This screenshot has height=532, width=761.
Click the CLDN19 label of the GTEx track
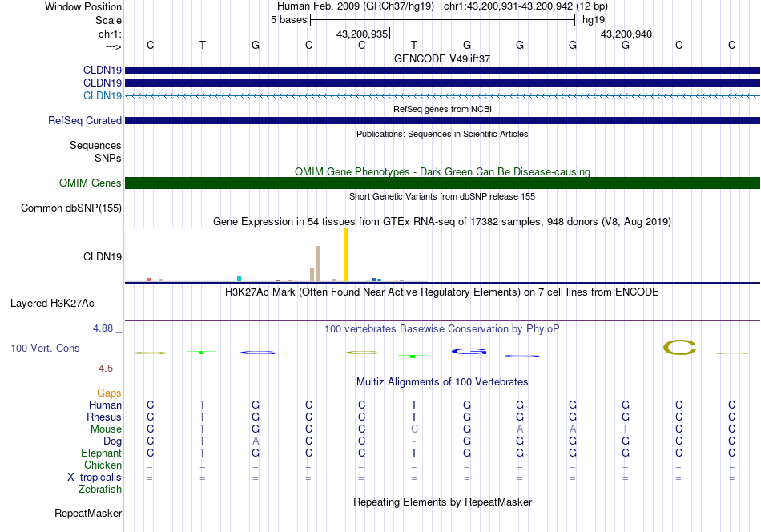[x=103, y=256]
